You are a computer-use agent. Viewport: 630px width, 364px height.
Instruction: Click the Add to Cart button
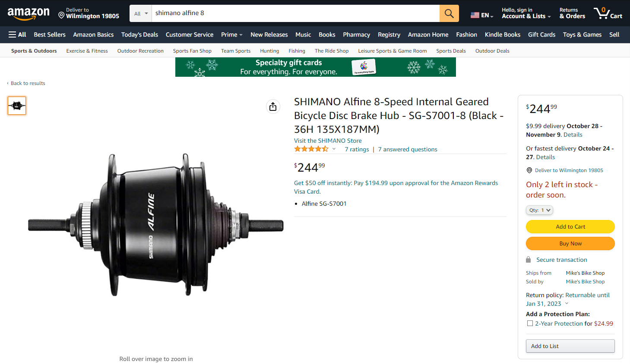(570, 226)
